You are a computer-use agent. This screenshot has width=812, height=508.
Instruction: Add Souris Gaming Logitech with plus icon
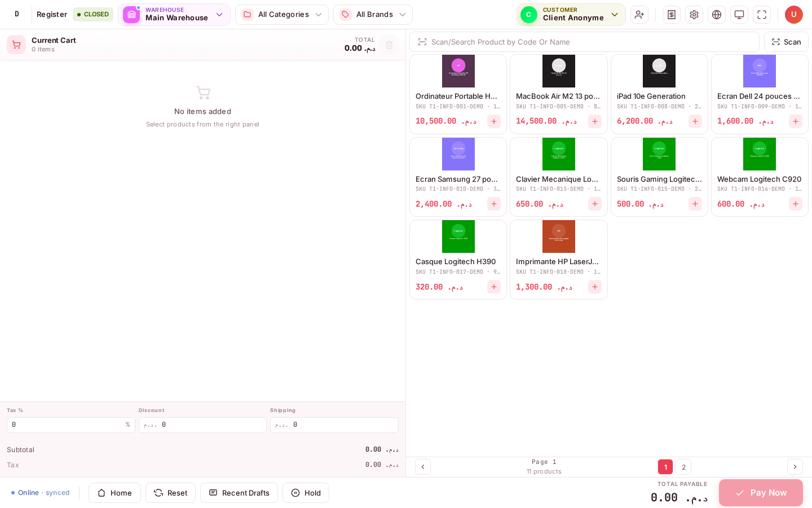(x=695, y=204)
